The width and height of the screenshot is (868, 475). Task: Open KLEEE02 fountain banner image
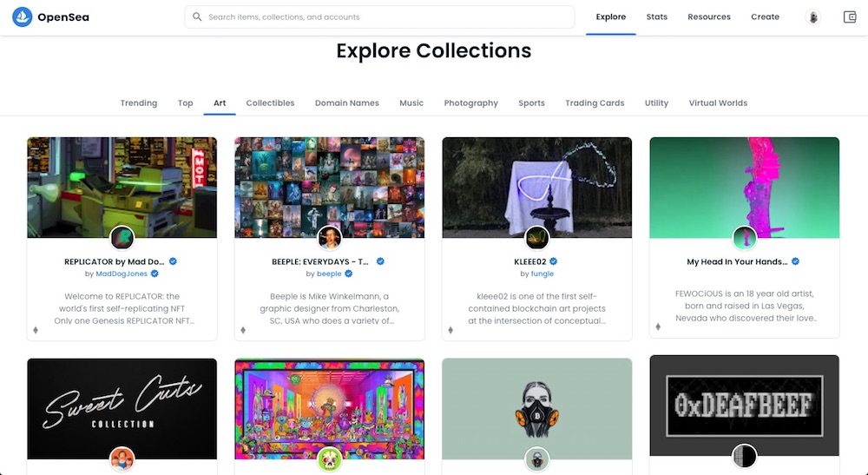point(537,188)
